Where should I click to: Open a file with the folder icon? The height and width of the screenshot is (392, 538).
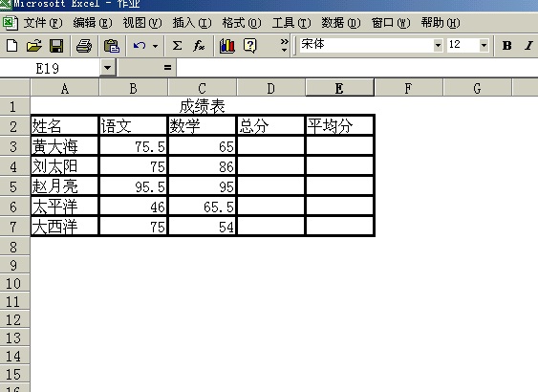coord(34,45)
